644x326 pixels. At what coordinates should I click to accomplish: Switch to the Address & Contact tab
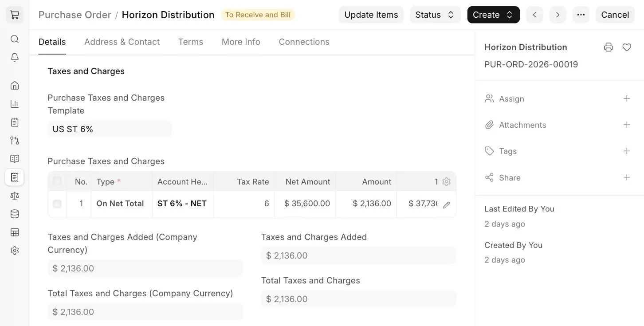pyautogui.click(x=122, y=42)
